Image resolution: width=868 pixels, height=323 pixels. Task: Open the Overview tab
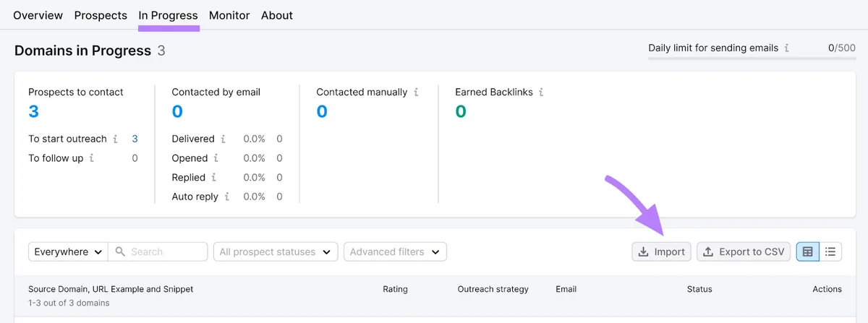click(x=38, y=15)
